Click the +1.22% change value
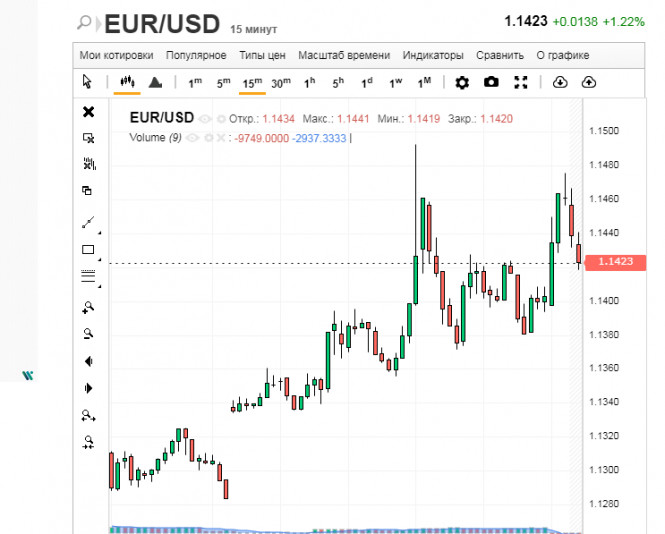 (x=623, y=22)
